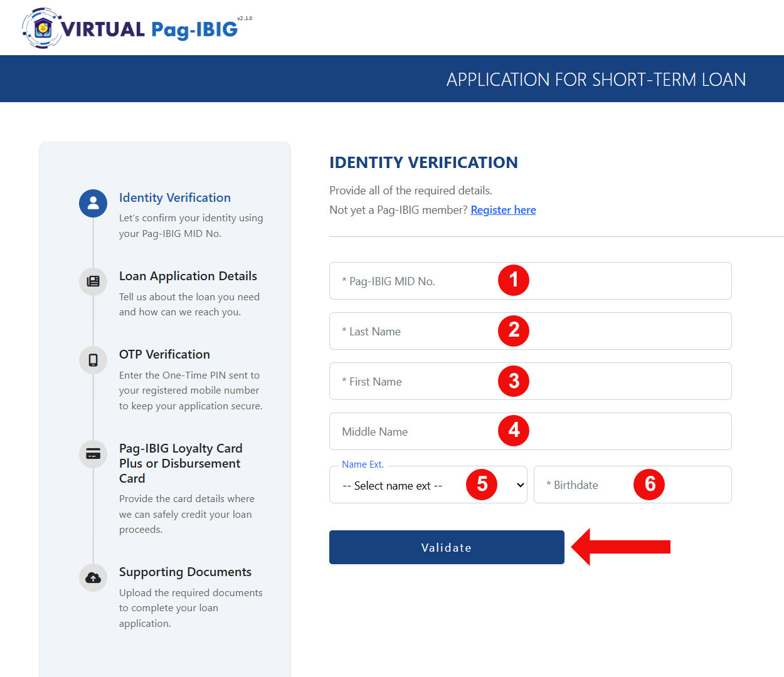This screenshot has height=677, width=784.
Task: Click the IDENTITY VERIFICATION heading
Action: click(x=423, y=162)
